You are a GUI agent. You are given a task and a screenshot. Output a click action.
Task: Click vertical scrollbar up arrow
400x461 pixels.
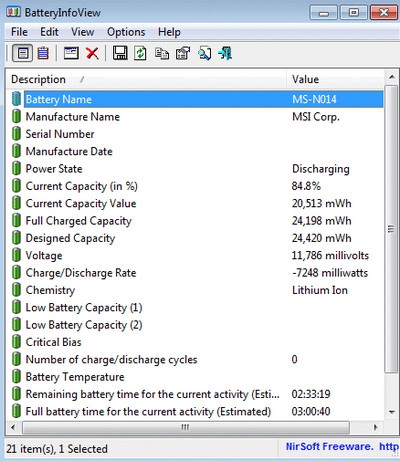click(392, 77)
